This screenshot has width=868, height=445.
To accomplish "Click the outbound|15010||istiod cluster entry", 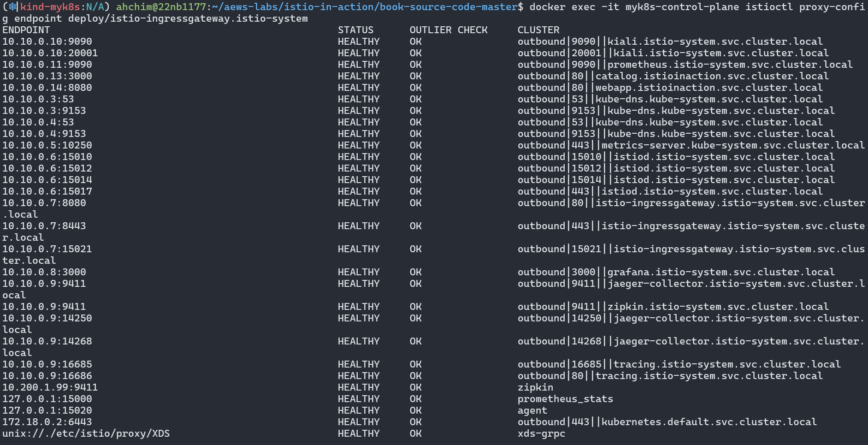I will tap(676, 157).
